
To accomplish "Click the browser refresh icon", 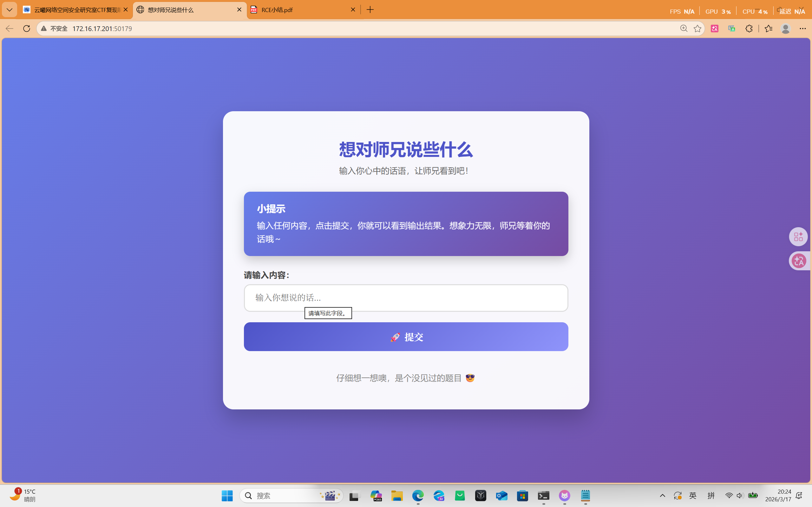I will [x=27, y=29].
